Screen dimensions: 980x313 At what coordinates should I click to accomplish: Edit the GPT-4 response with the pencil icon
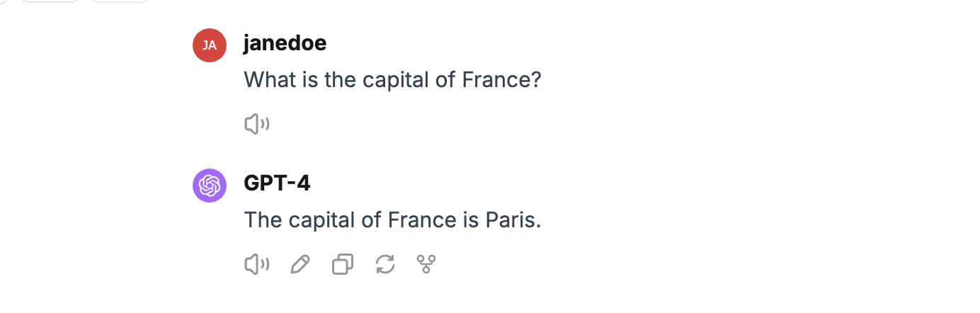300,265
